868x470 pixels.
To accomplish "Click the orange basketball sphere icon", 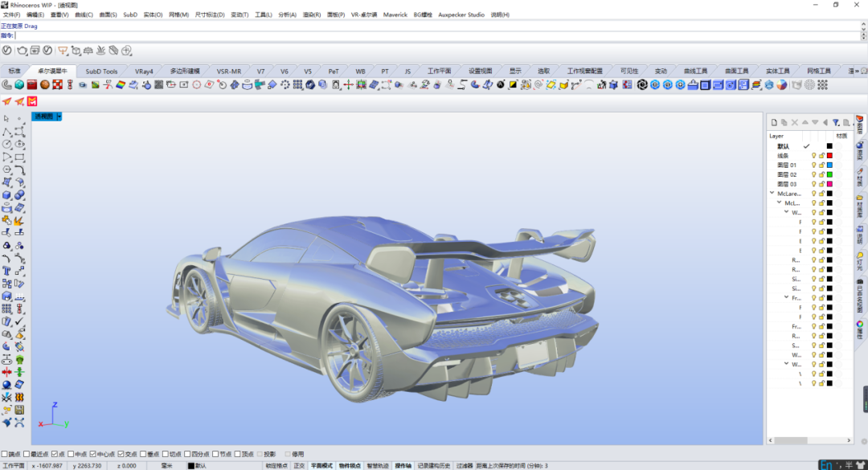I will click(x=44, y=84).
